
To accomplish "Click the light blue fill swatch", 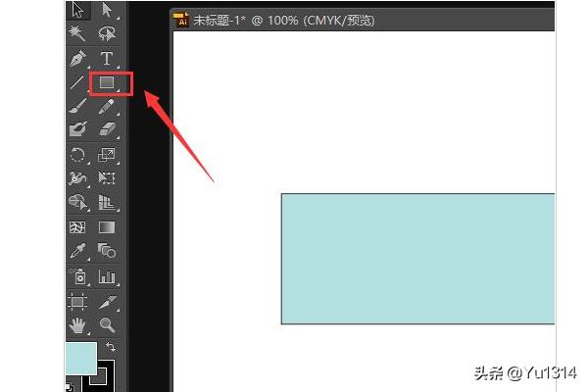I will [x=81, y=359].
